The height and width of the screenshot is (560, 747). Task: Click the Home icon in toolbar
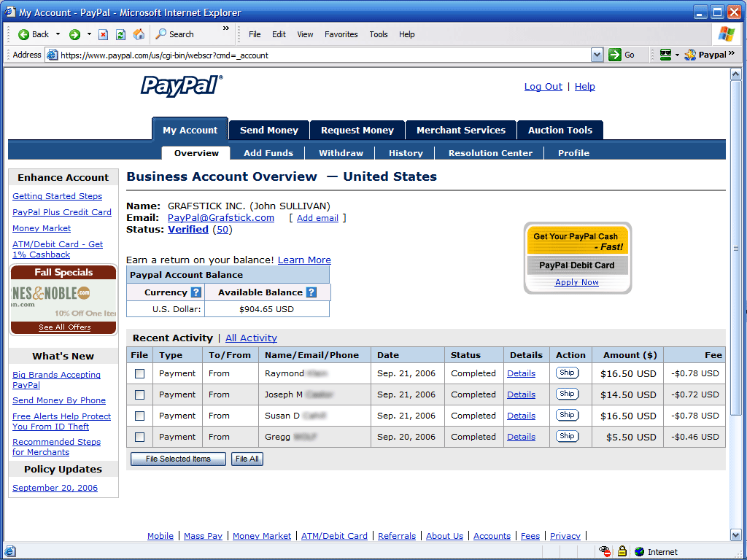(x=139, y=34)
